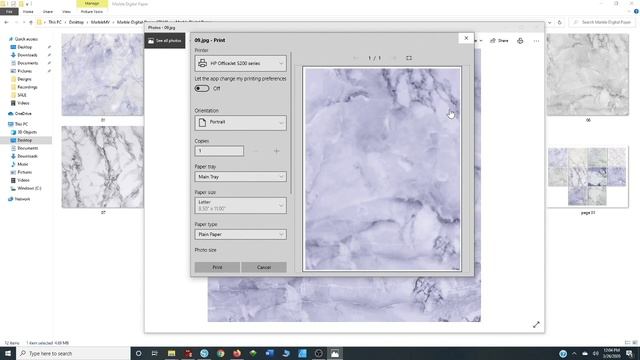The image size is (640, 360).
Task: Click See all photos in Photos app
Action: tap(165, 41)
